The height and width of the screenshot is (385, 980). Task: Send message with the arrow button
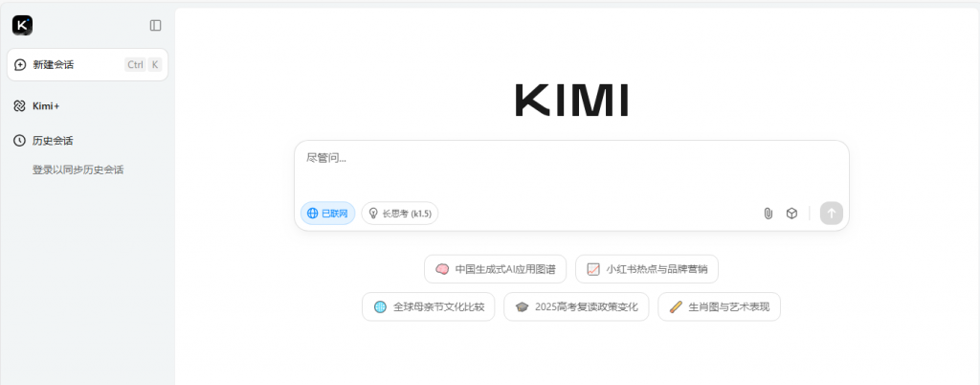click(832, 214)
